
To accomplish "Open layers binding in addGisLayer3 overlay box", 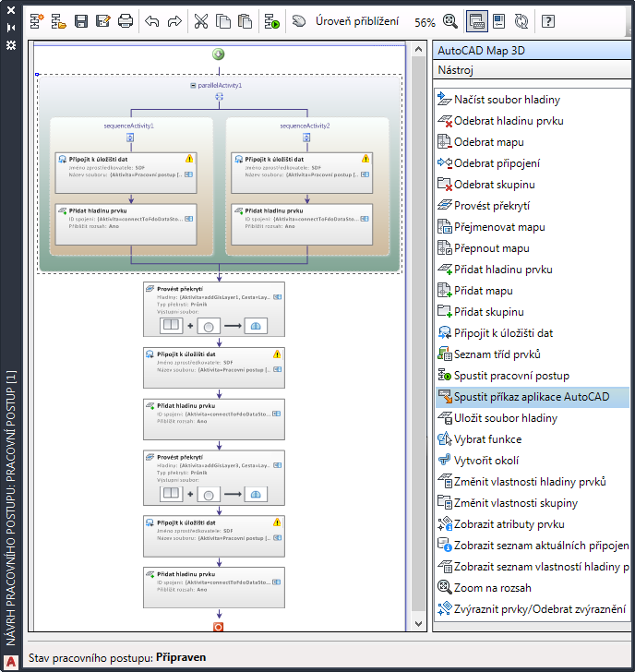I will (277, 465).
